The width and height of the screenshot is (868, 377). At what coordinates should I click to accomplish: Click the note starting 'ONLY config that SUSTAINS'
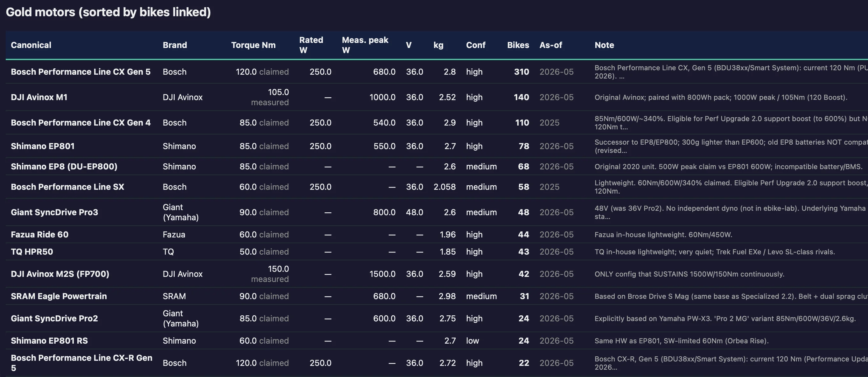tap(689, 274)
